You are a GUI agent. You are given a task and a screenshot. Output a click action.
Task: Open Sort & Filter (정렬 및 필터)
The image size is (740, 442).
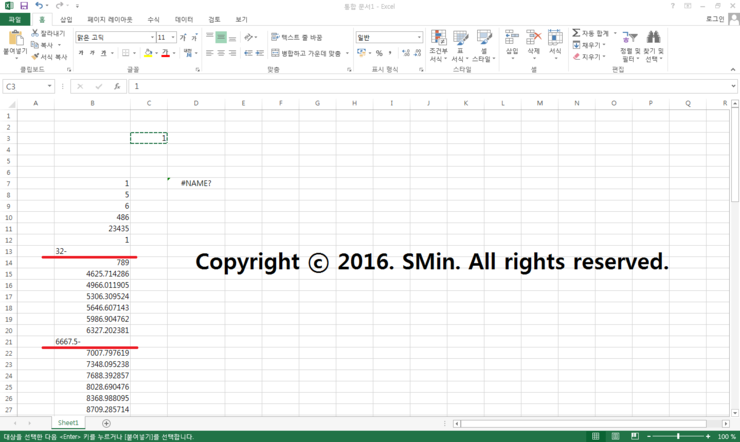(x=630, y=46)
